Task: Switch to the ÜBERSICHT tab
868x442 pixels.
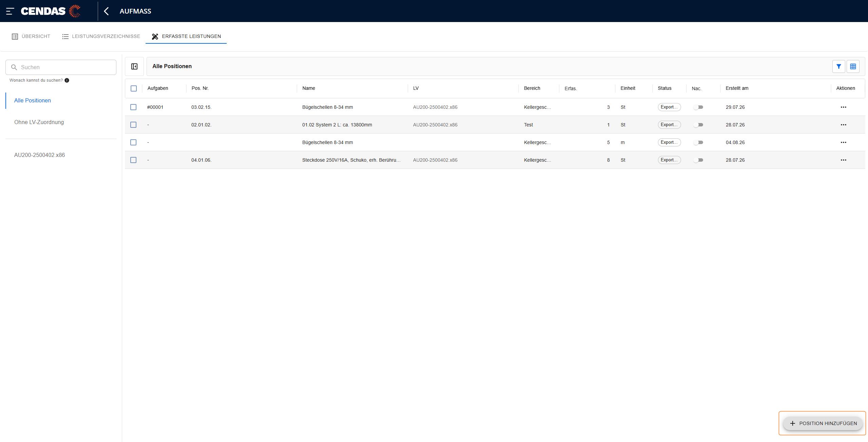Action: (31, 36)
